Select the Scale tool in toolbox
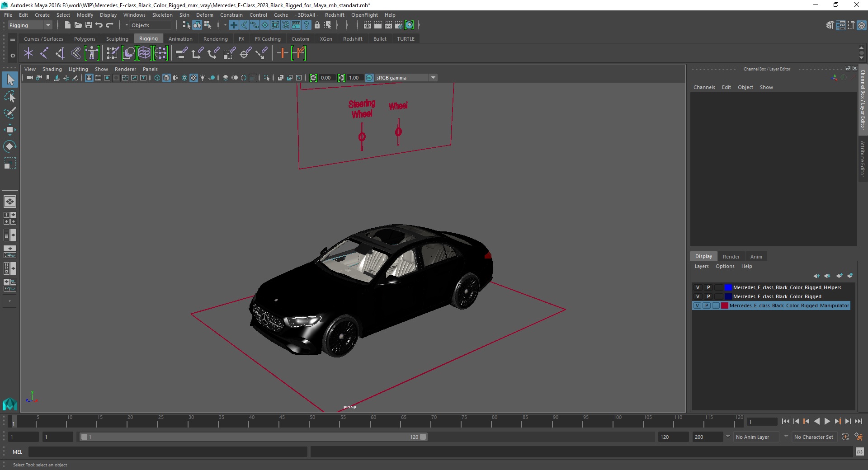 [9, 163]
